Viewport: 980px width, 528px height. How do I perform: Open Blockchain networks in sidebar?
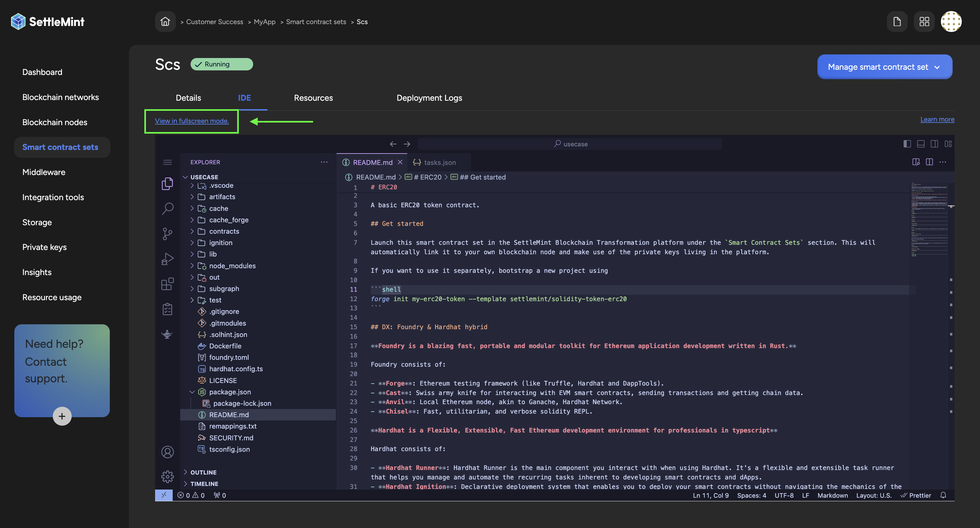click(x=61, y=97)
